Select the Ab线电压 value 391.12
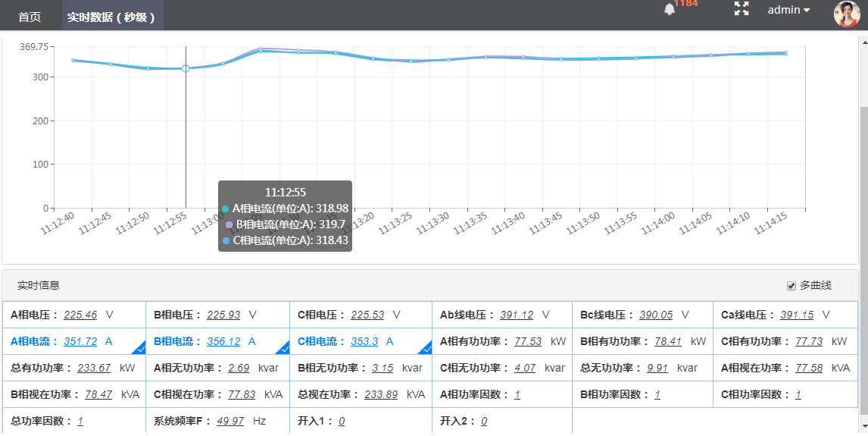 pyautogui.click(x=517, y=315)
